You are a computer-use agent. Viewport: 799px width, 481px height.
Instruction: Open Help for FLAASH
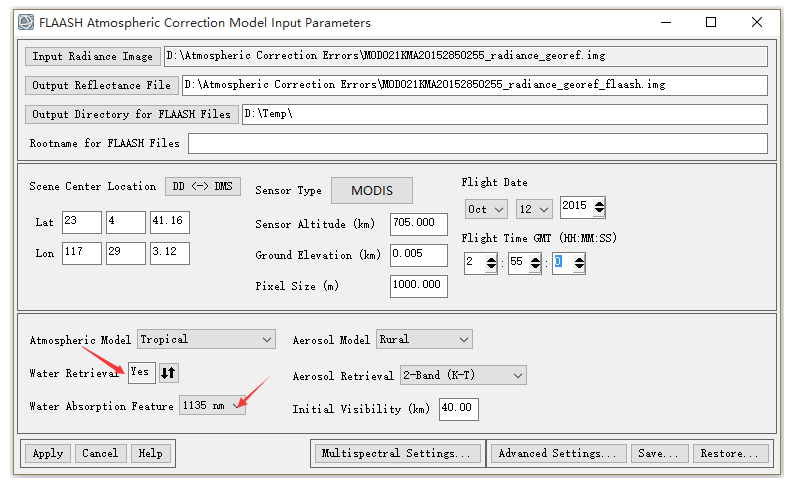(x=151, y=453)
